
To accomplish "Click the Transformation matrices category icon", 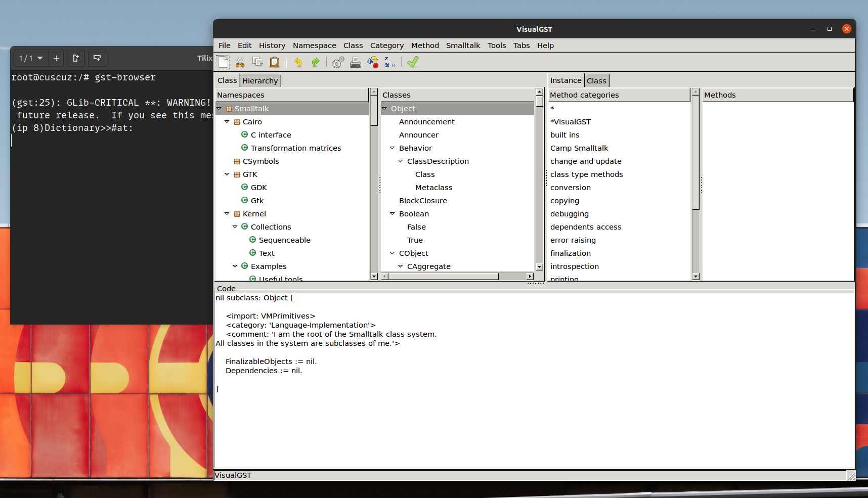I will pos(245,148).
